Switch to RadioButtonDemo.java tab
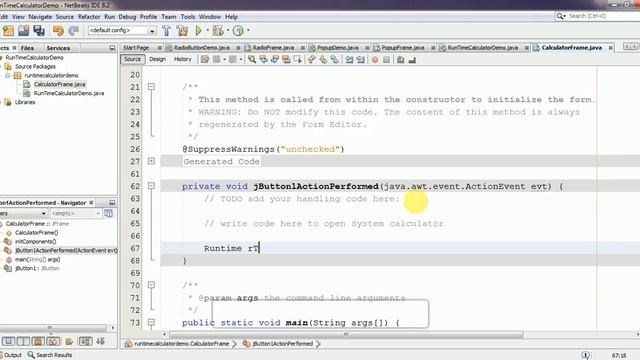Screen dimensions: 640x360 [x=202, y=48]
